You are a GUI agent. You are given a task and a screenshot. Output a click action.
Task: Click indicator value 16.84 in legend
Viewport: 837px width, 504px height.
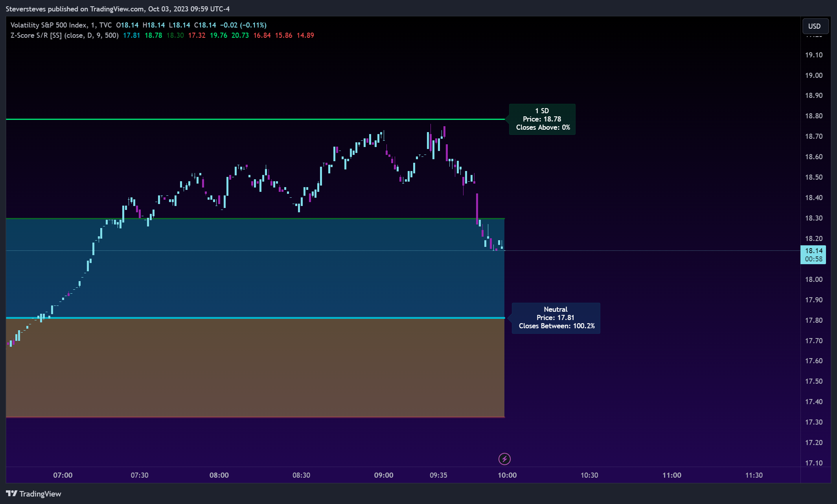click(262, 35)
